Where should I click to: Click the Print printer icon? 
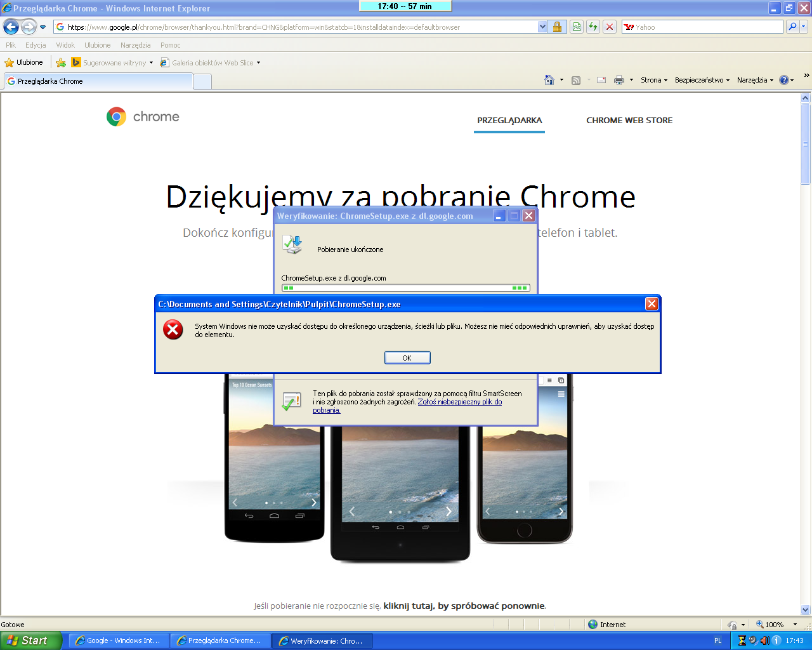(x=619, y=80)
